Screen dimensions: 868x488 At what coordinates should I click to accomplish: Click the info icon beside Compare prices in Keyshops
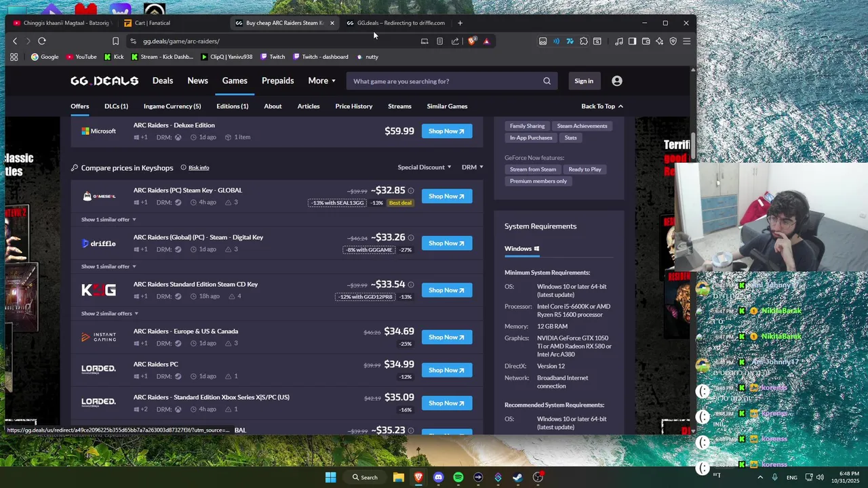pyautogui.click(x=183, y=167)
